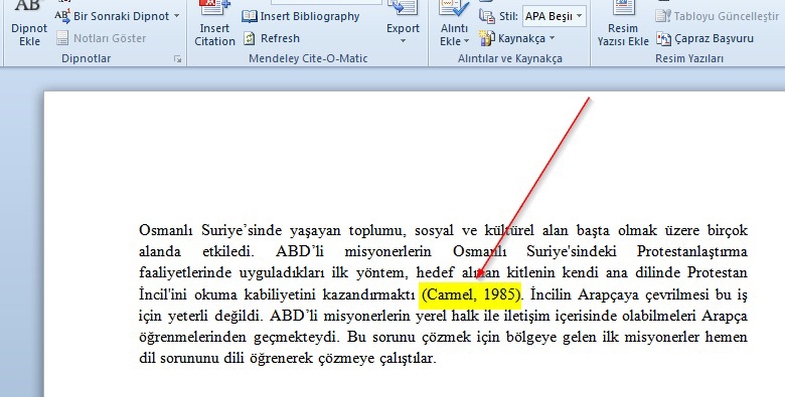The image size is (785, 397).
Task: Click the word 'kazandırmaktı' in the document
Action: point(368,294)
